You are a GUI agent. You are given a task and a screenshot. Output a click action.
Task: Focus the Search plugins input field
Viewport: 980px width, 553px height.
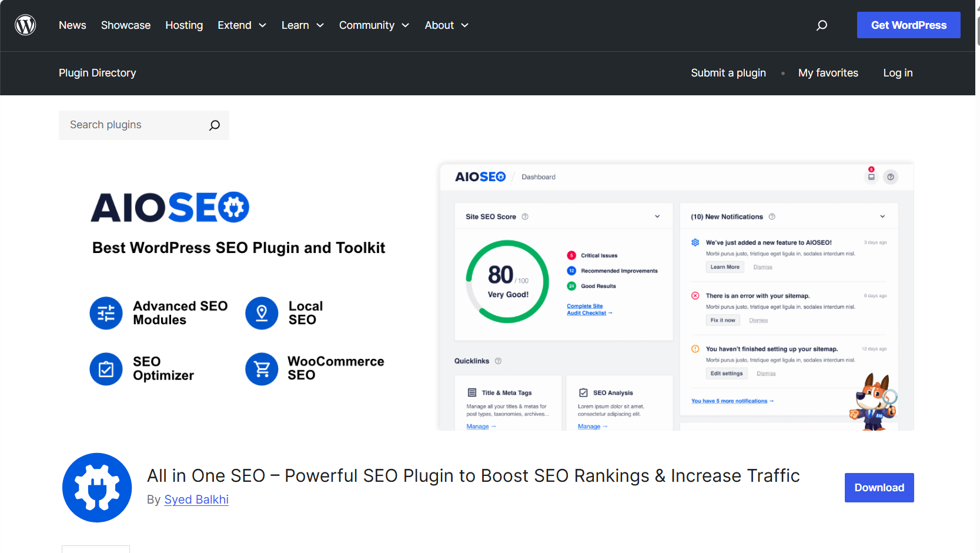click(134, 125)
